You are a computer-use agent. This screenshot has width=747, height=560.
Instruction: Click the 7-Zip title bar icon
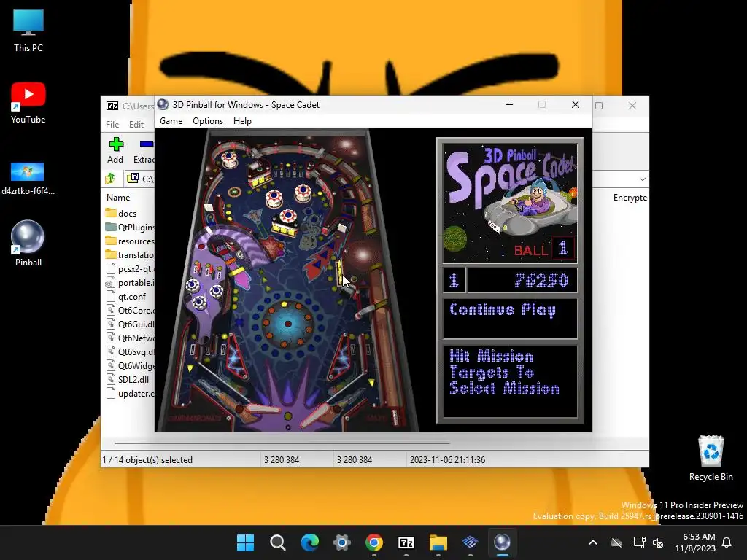tap(112, 106)
